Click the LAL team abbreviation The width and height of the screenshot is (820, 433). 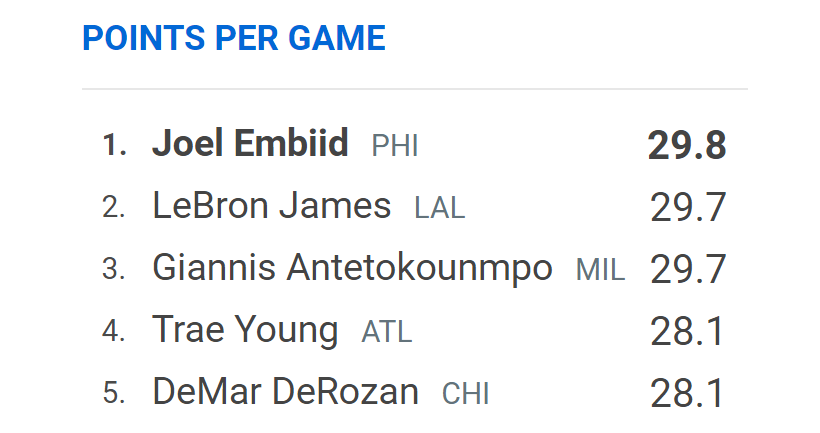(x=440, y=209)
